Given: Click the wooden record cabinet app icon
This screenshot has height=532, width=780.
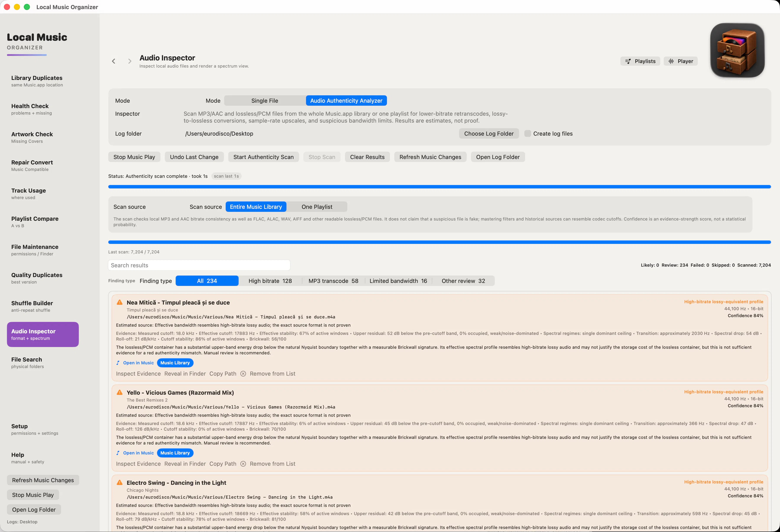Looking at the screenshot, I should (737, 50).
